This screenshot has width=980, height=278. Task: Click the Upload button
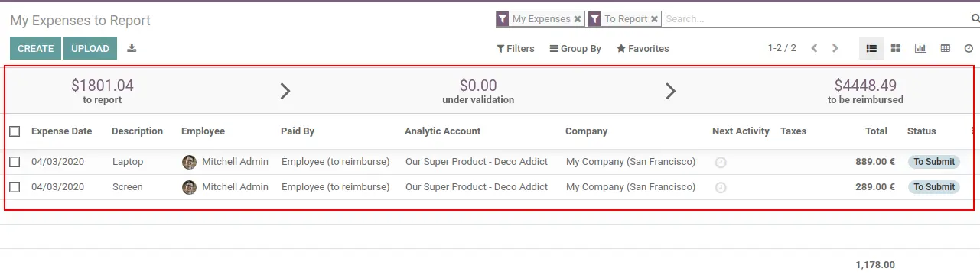pos(90,48)
